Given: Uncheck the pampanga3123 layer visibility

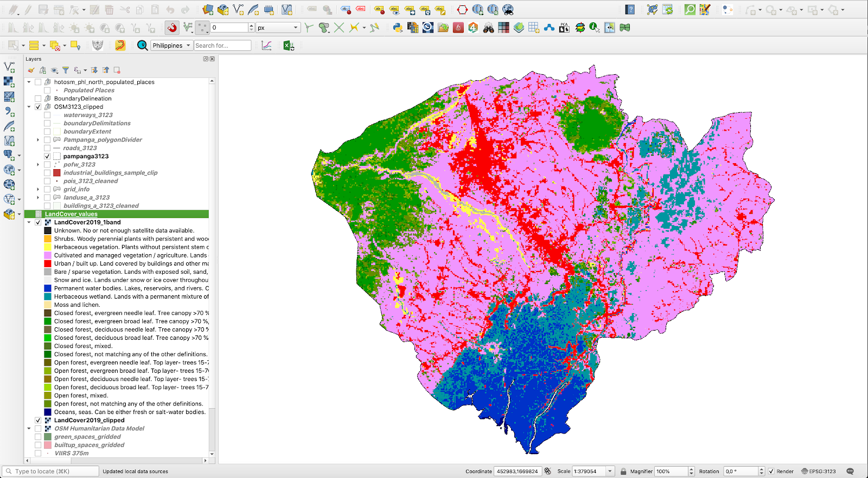Looking at the screenshot, I should [x=47, y=156].
